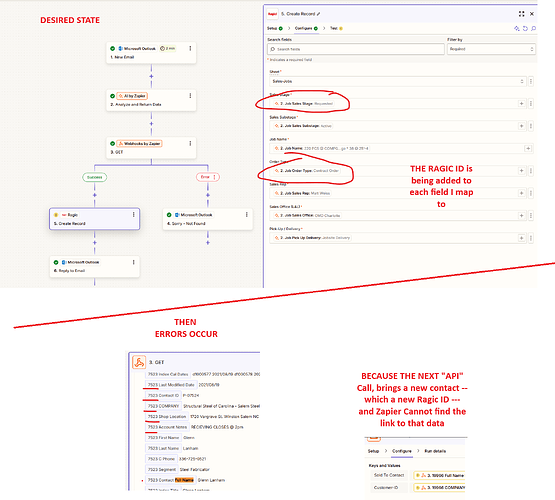Select the Success branch label

pyautogui.click(x=95, y=177)
